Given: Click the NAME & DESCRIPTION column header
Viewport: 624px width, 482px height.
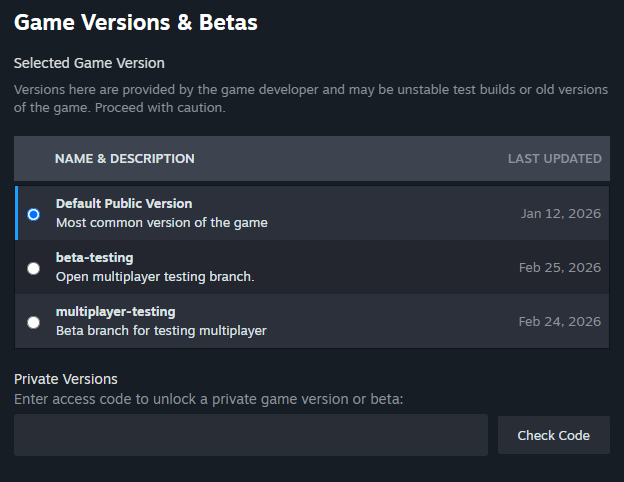Looking at the screenshot, I should coord(125,159).
